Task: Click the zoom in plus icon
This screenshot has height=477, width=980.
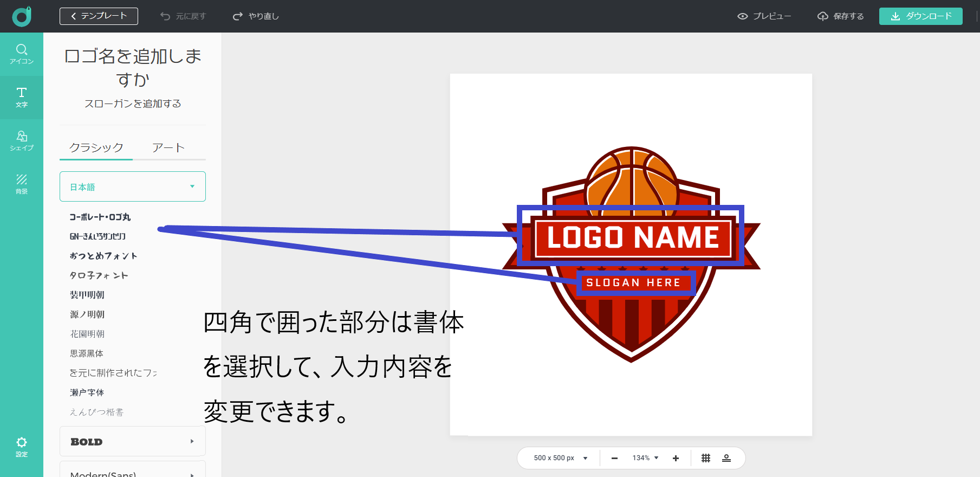Action: (x=676, y=458)
